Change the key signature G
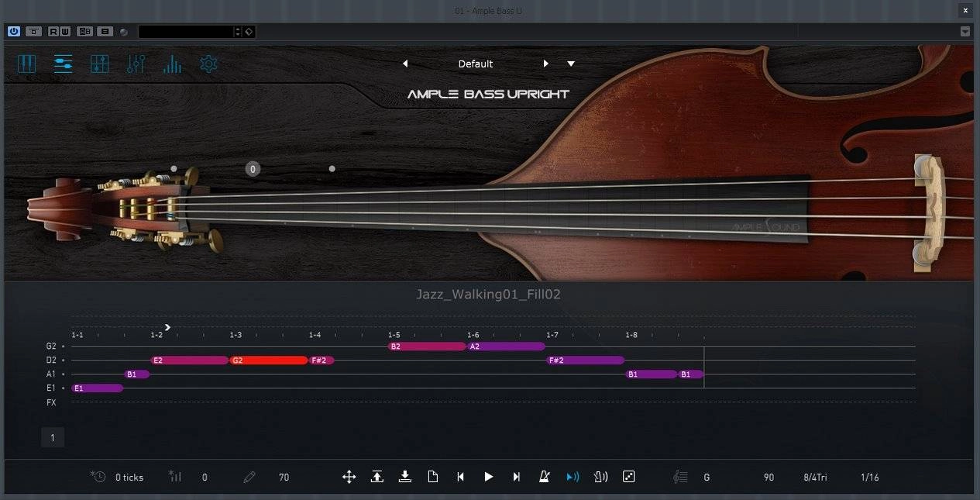980x500 pixels. [707, 478]
